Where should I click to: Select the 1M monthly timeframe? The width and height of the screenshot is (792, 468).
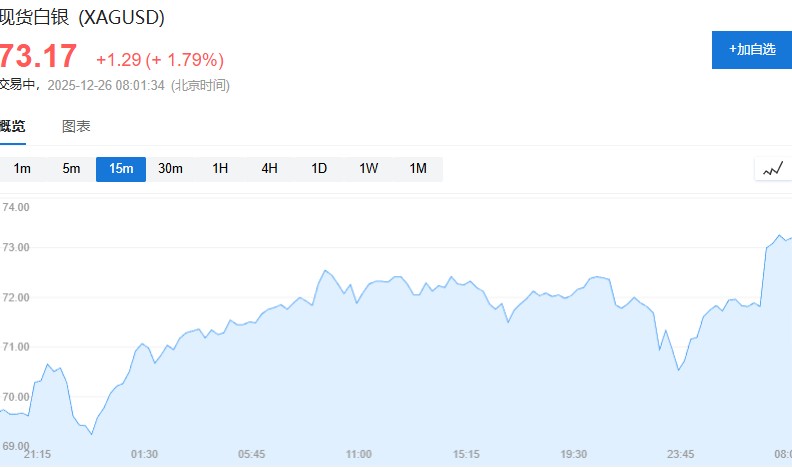418,169
